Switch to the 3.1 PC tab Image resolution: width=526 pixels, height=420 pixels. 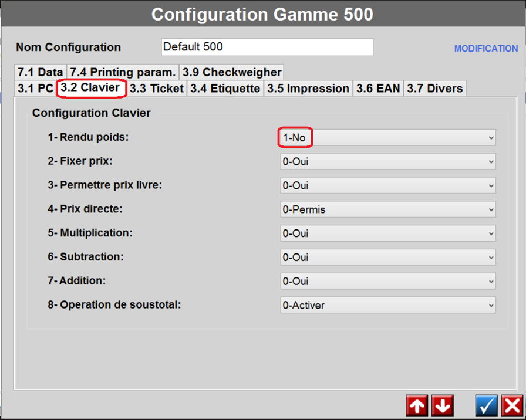(35, 89)
